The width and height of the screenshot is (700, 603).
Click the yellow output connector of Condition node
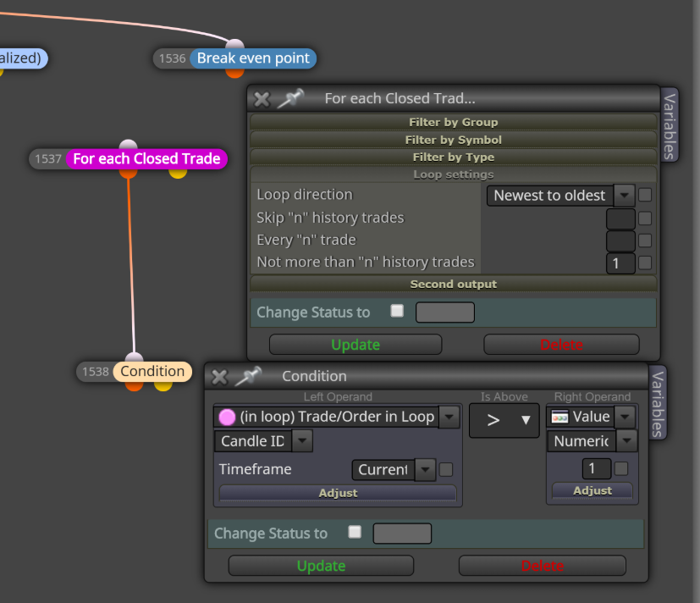163,386
